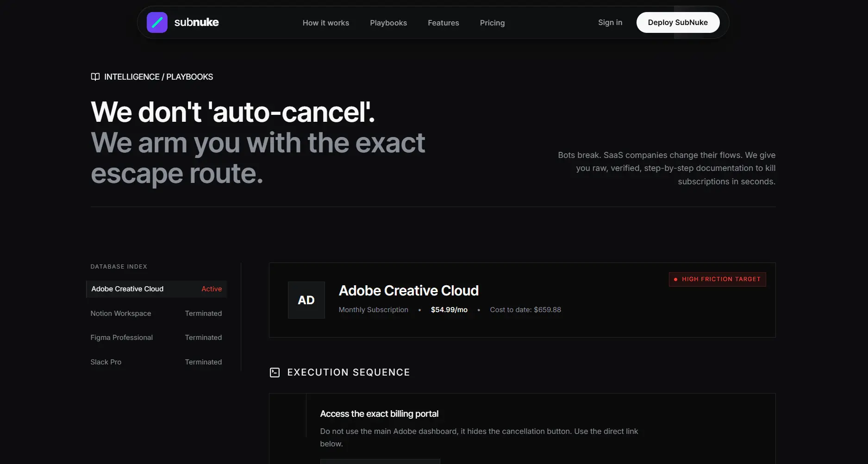
Task: Select Slack Pro in database index
Action: (x=156, y=362)
